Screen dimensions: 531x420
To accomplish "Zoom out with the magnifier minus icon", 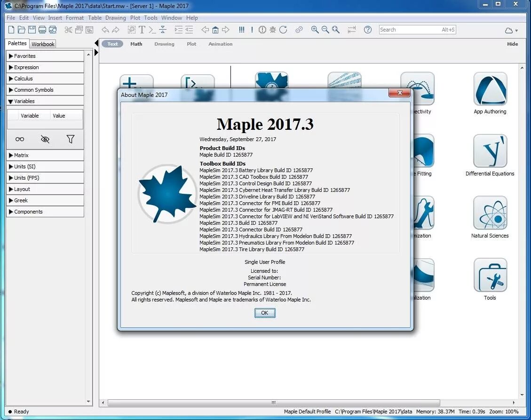I will tap(325, 30).
